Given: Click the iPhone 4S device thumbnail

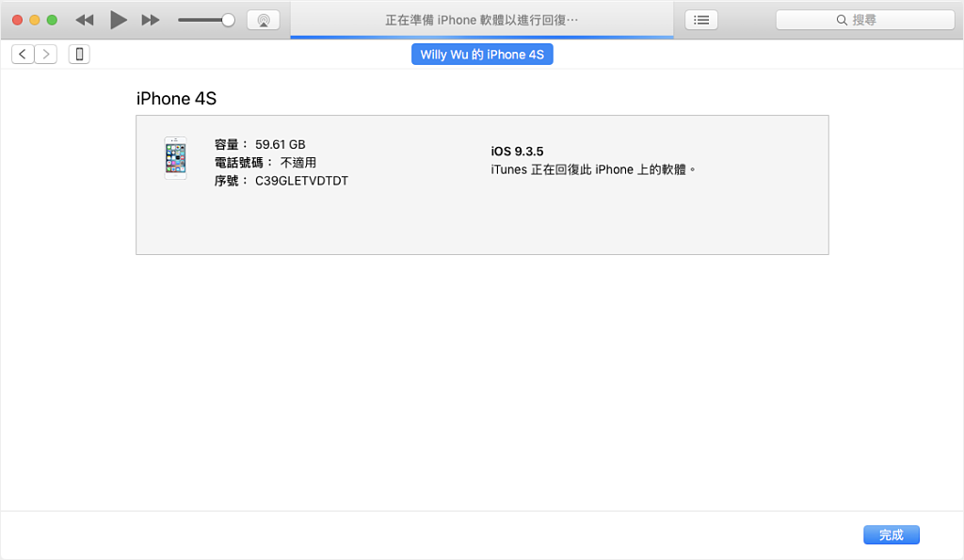Looking at the screenshot, I should point(176,158).
